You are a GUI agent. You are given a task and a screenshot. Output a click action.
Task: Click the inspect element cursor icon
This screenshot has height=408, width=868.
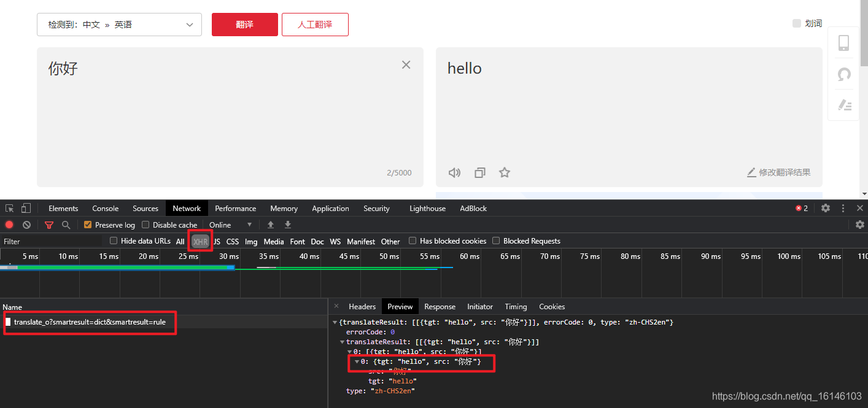[10, 209]
